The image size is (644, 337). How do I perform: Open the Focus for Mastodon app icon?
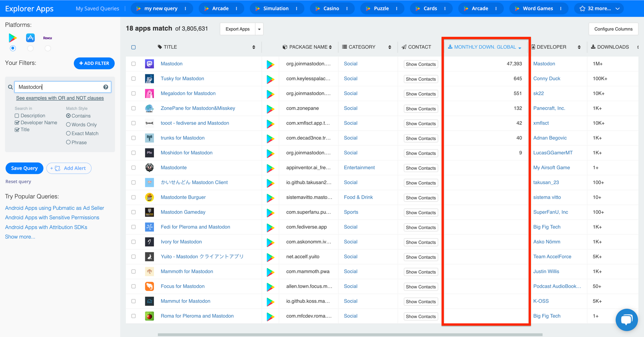149,286
